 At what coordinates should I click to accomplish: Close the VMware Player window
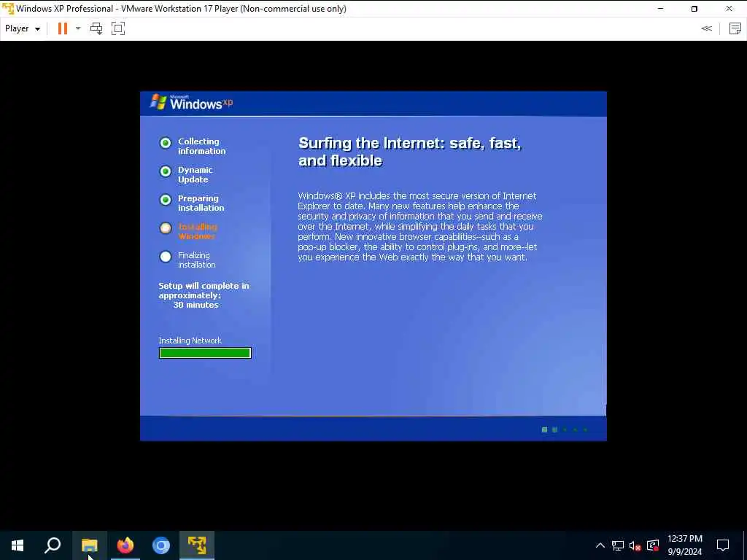tap(729, 9)
